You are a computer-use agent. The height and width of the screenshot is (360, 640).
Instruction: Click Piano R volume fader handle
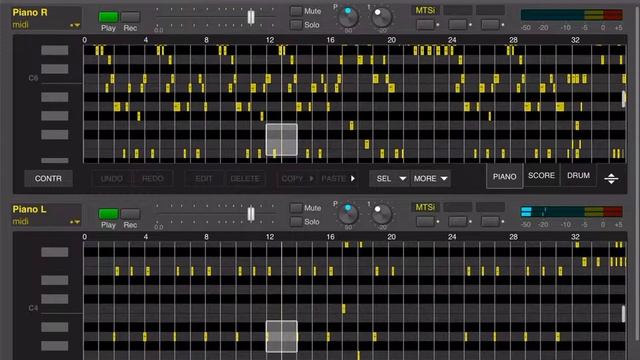251,17
